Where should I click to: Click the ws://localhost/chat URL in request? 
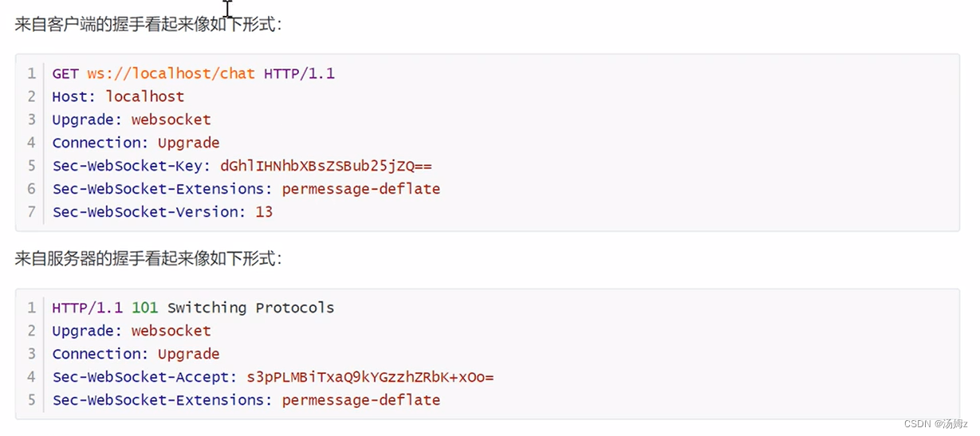tap(171, 73)
